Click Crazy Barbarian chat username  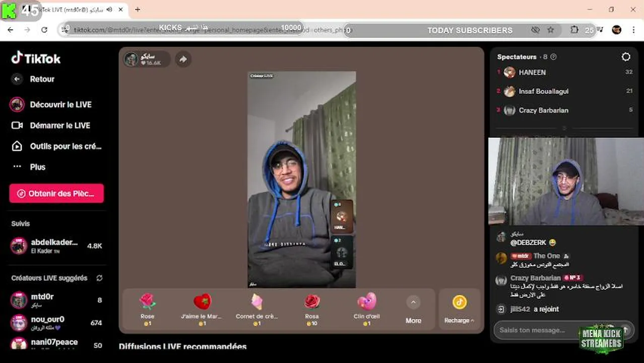click(535, 278)
